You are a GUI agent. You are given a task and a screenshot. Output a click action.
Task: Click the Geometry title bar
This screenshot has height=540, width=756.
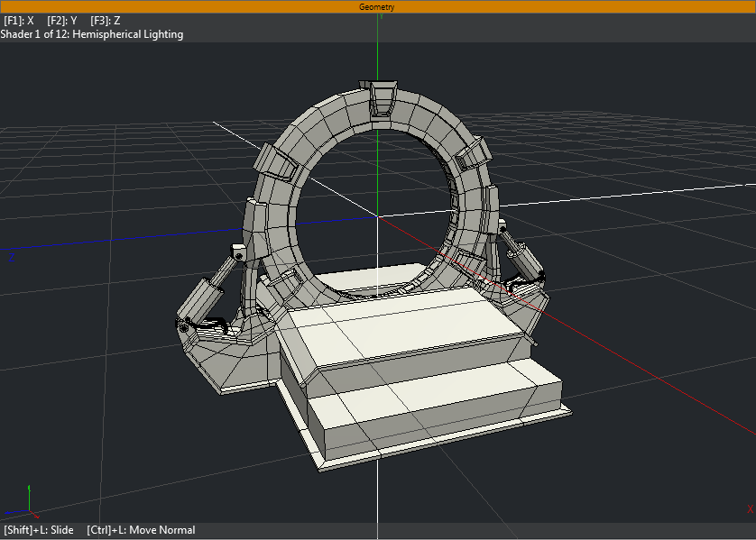pyautogui.click(x=378, y=6)
